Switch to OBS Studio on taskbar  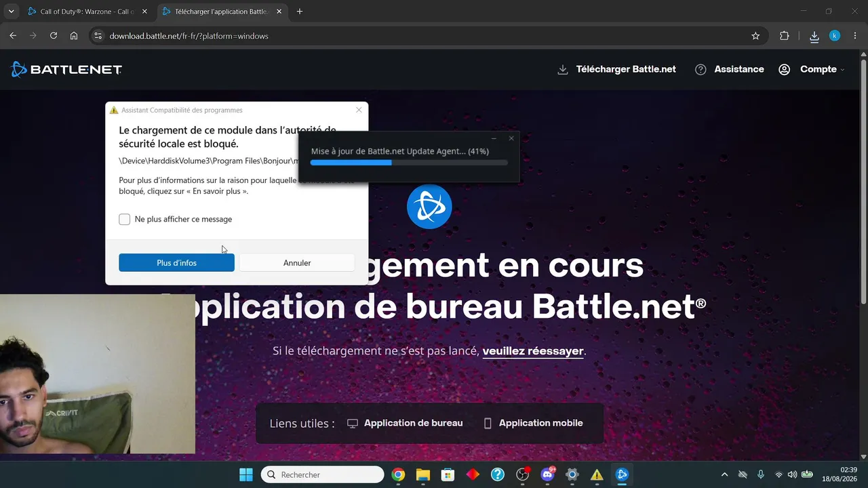pyautogui.click(x=522, y=474)
